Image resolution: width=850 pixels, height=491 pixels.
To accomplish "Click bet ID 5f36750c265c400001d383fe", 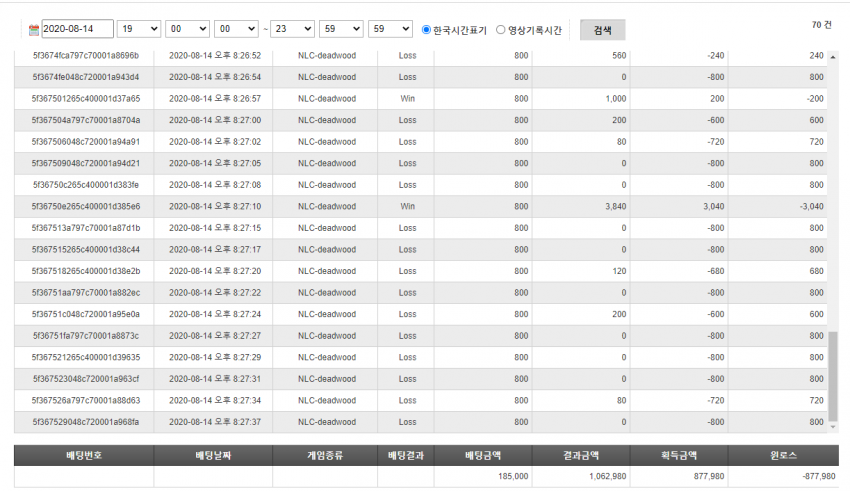I will click(86, 185).
